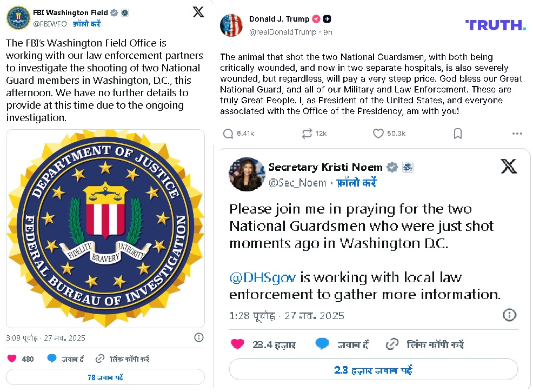
Task: Open info icon on FBI post
Action: 199,337
